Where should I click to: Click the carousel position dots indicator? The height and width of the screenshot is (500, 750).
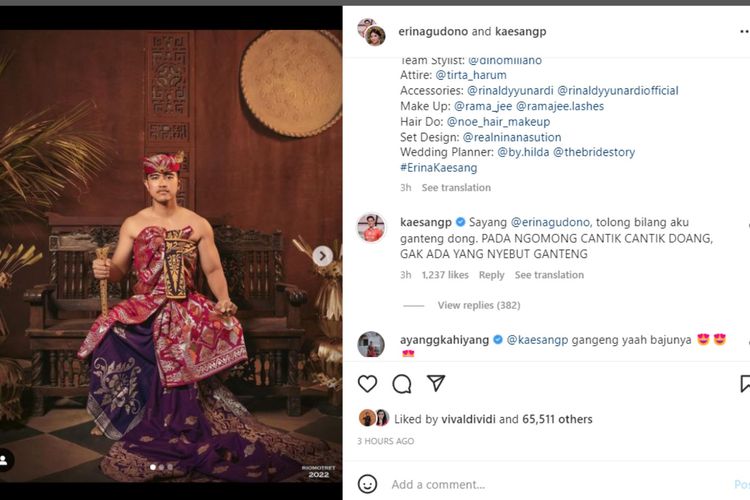[x=160, y=467]
